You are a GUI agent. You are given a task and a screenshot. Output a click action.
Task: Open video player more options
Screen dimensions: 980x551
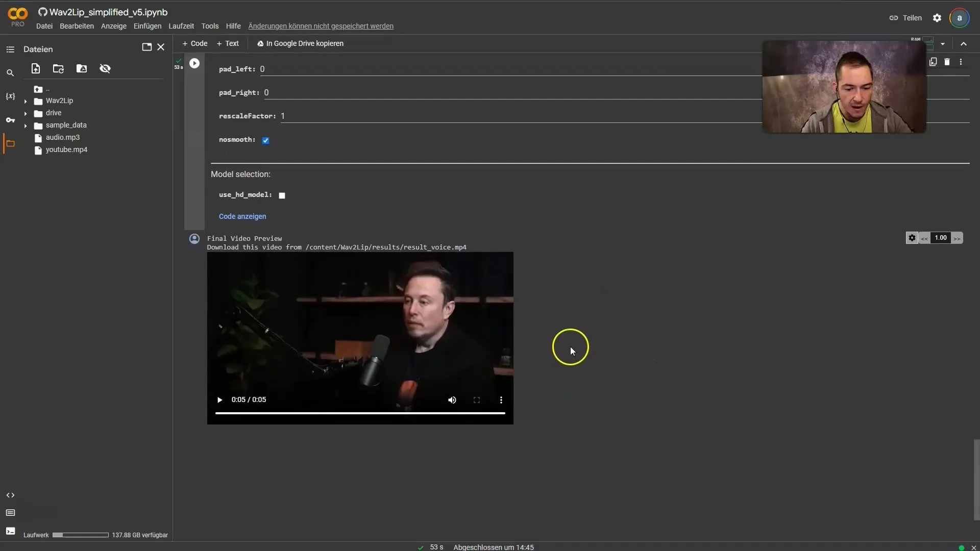(501, 400)
